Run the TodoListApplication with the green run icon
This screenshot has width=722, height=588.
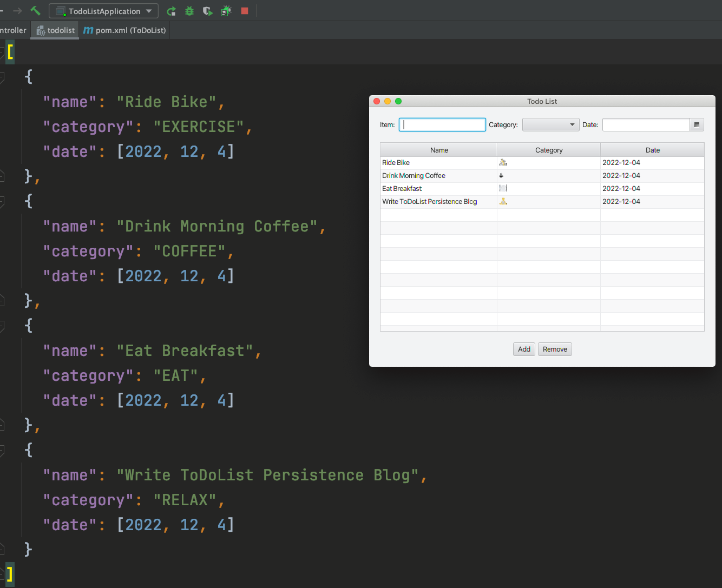coord(172,11)
